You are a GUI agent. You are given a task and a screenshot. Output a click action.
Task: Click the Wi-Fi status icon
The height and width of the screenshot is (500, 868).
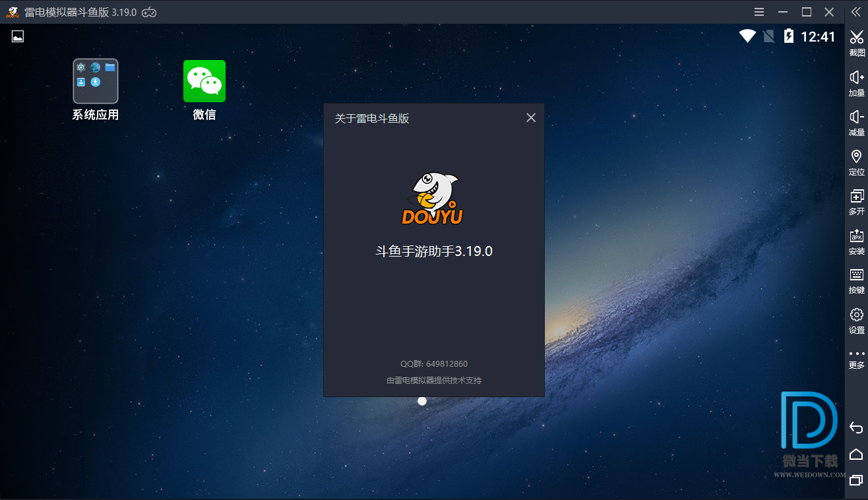(x=747, y=36)
